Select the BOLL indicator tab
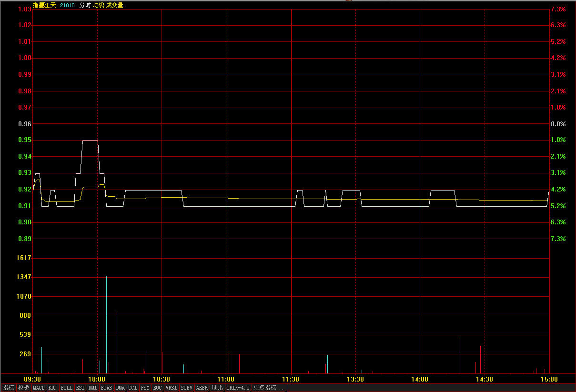The width and height of the screenshot is (576, 392). 67,388
